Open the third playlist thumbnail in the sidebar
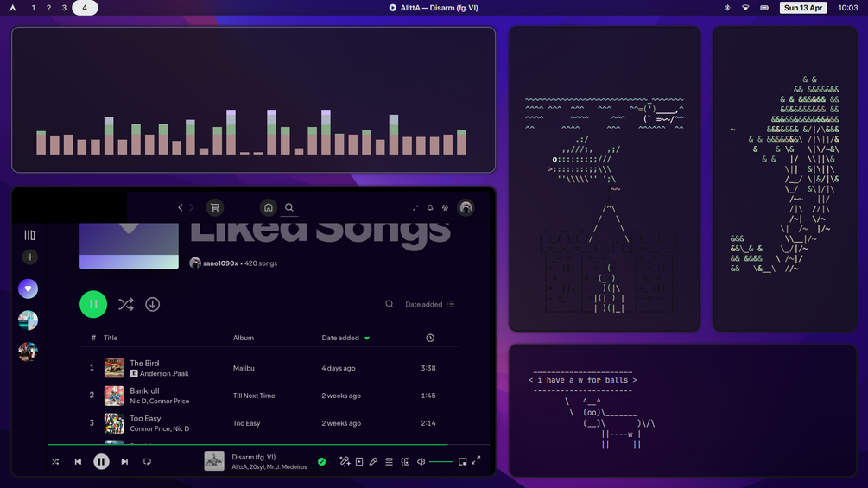The width and height of the screenshot is (868, 488). (x=28, y=352)
